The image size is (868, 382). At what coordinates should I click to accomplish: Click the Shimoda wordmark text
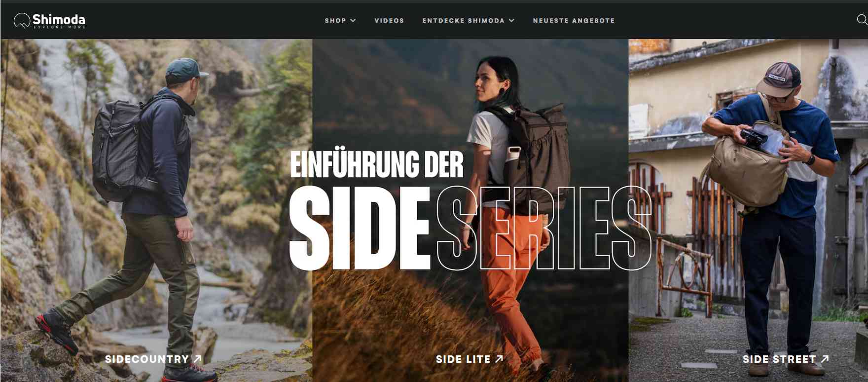point(59,20)
